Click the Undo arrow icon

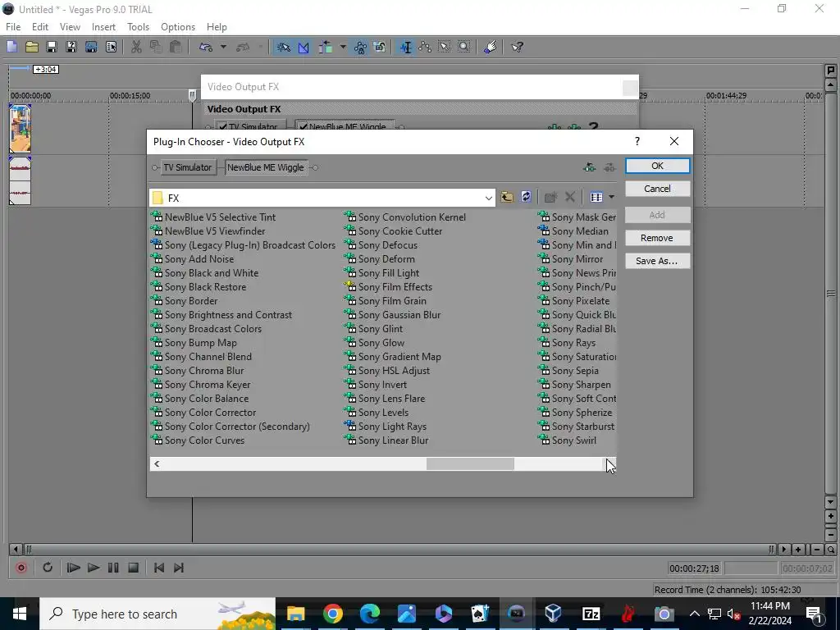click(x=206, y=47)
